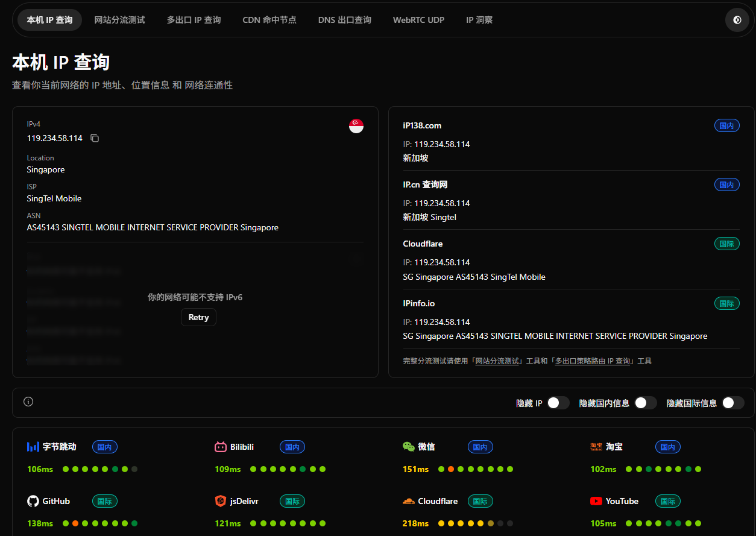Screen dimensions: 756x536
Task: Click the ByteDance logo icon
Action: (33, 447)
